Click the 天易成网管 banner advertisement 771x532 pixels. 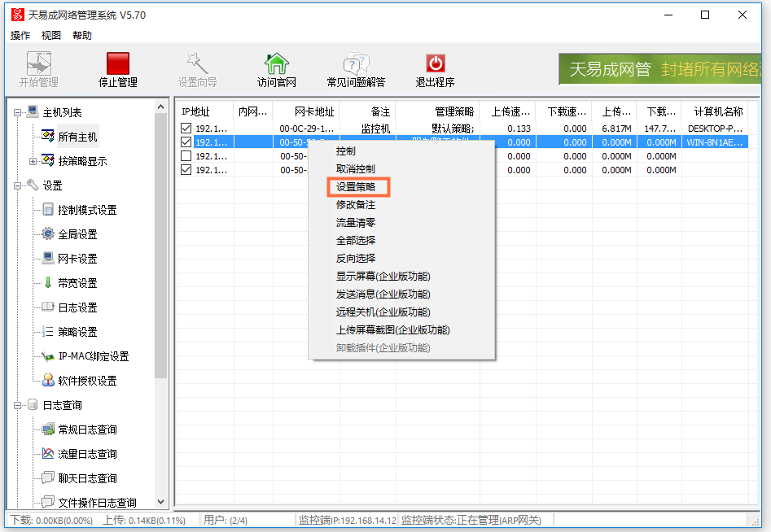[x=660, y=69]
